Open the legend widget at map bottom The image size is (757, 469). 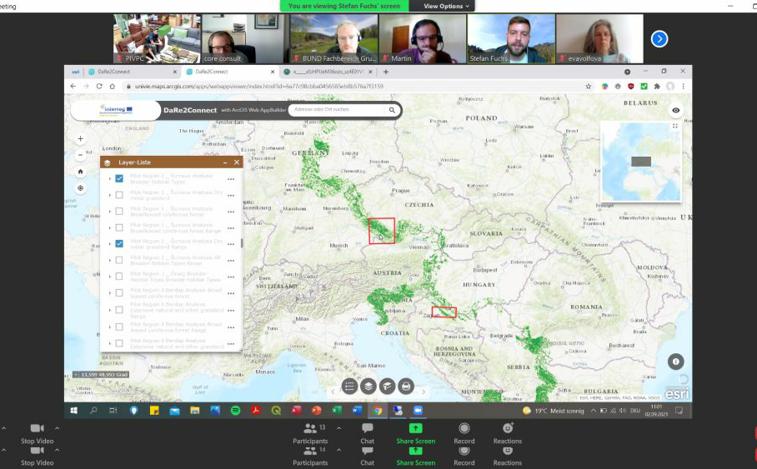349,386
